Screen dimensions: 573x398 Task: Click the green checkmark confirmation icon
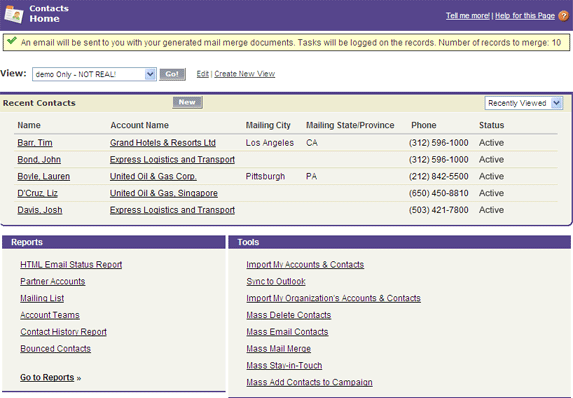click(x=12, y=41)
